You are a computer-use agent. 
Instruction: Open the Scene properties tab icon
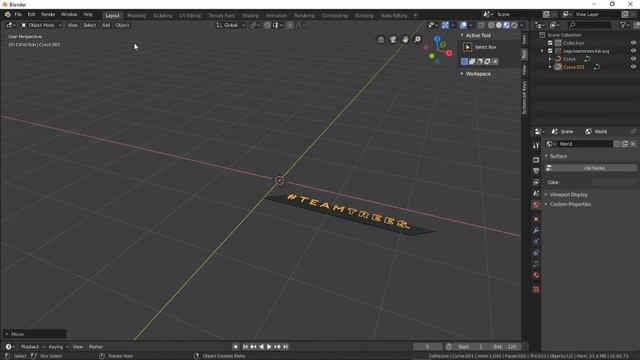(x=536, y=193)
